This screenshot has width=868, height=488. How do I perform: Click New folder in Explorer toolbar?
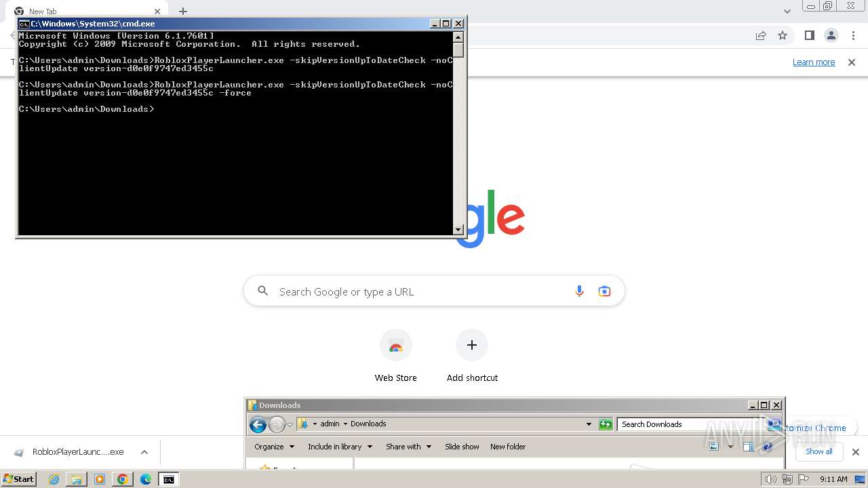[x=508, y=447]
